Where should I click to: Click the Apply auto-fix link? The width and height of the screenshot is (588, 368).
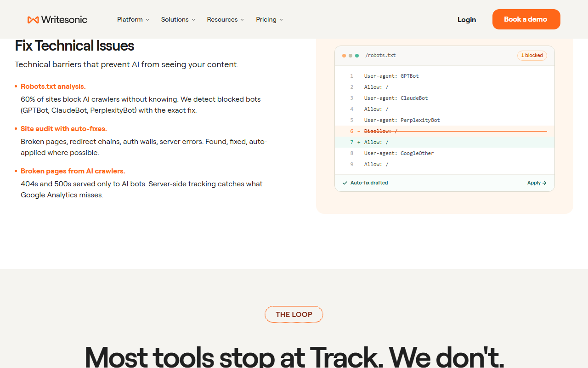click(537, 183)
